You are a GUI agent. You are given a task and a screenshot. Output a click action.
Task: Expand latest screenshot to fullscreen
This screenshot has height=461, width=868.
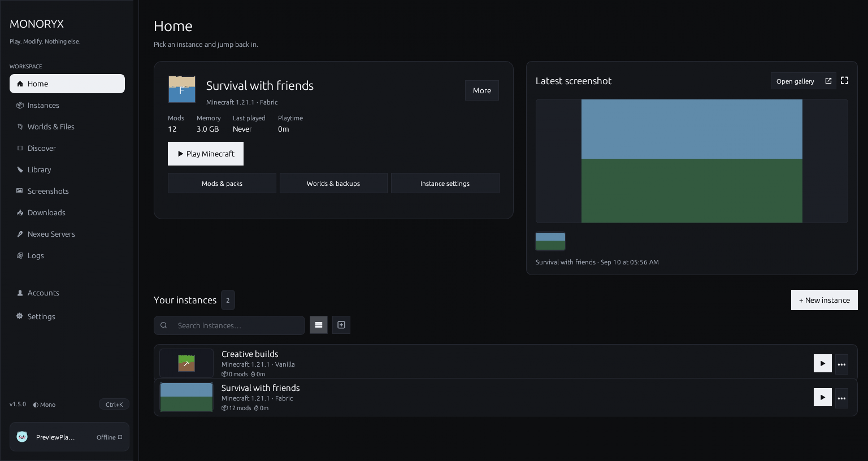(x=845, y=81)
